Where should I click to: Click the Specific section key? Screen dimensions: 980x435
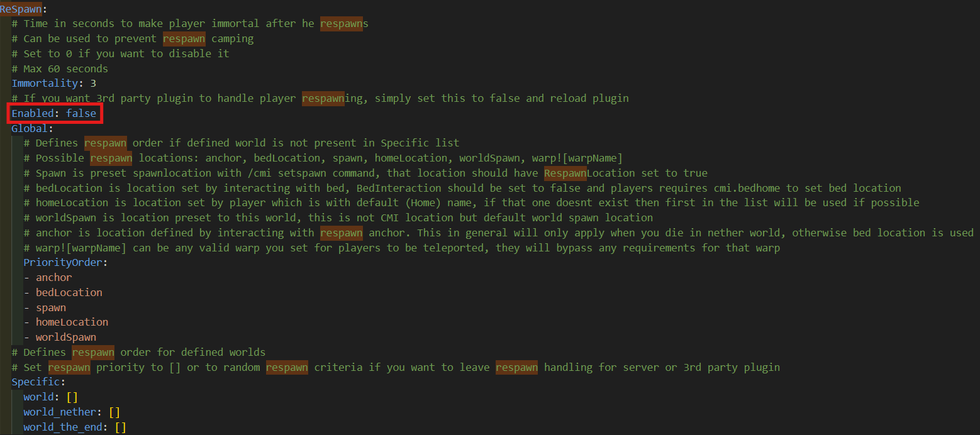[x=35, y=382]
